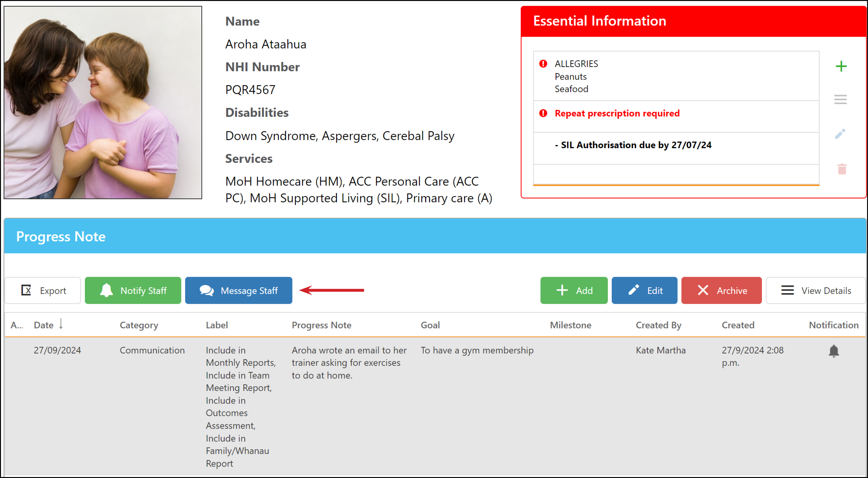Viewport: 868px width, 478px height.
Task: Add a new essential information item
Action: coord(841,66)
